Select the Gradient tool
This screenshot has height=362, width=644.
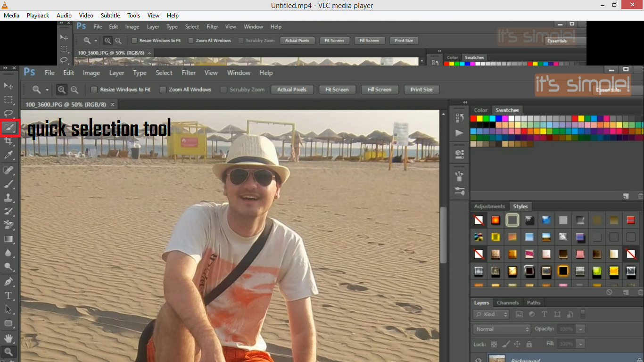8,239
